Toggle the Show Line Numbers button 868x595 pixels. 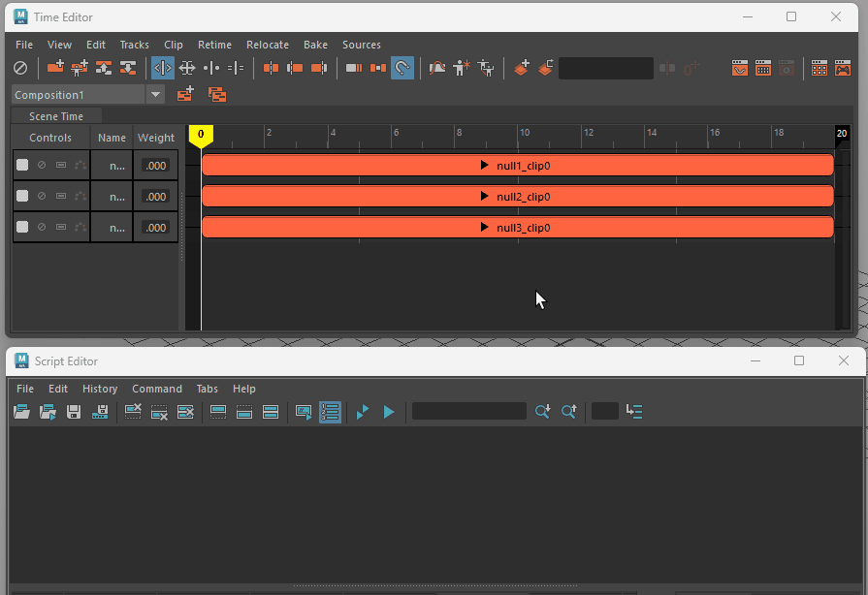330,412
